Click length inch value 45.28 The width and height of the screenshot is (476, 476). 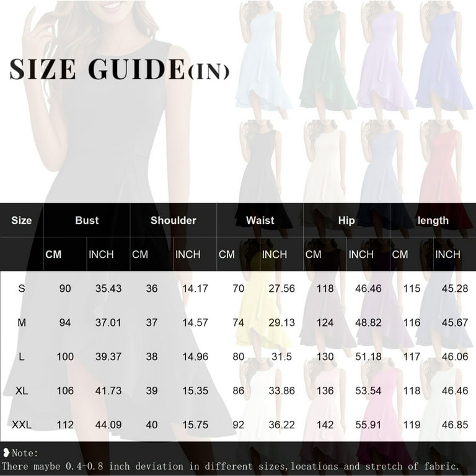(x=455, y=288)
